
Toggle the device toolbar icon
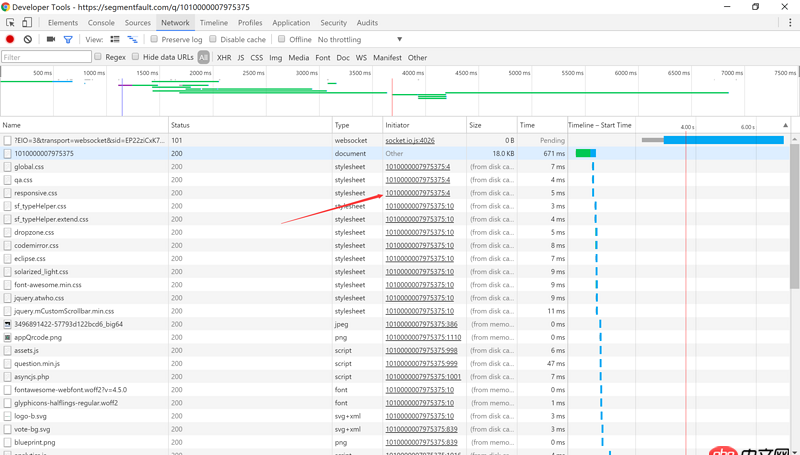(x=27, y=22)
